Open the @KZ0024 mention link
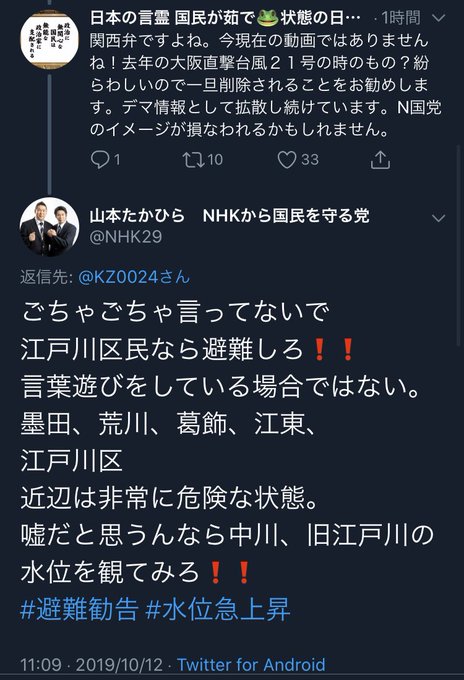The height and width of the screenshot is (680, 464). (x=134, y=277)
